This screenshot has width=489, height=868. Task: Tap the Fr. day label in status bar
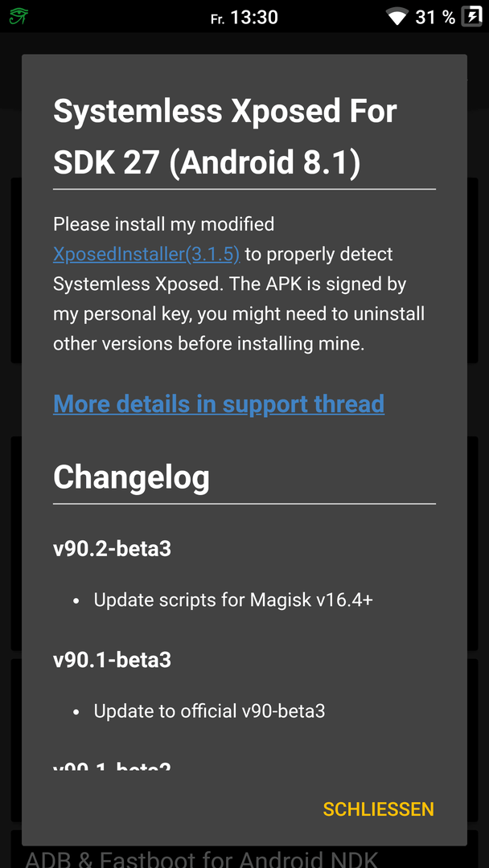(x=218, y=18)
